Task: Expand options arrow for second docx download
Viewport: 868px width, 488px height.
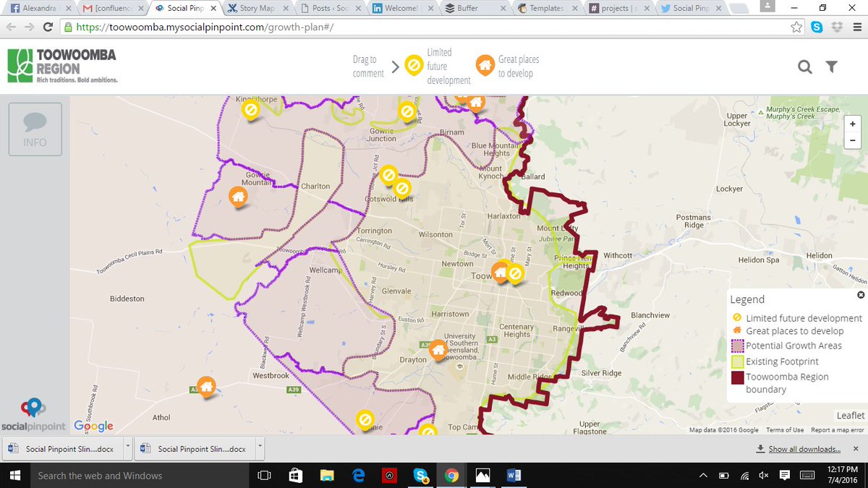Action: pyautogui.click(x=260, y=448)
